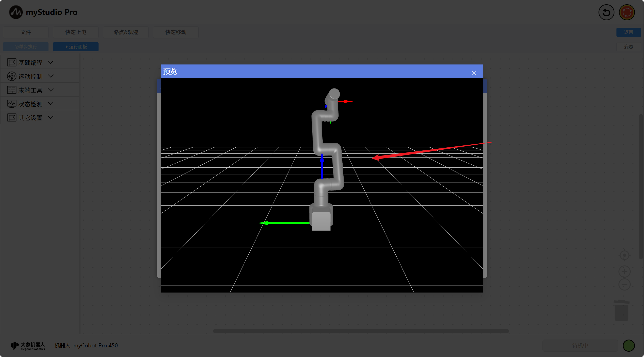644x357 pixels.
Task: Close the 预览 preview dialog
Action: tap(474, 73)
